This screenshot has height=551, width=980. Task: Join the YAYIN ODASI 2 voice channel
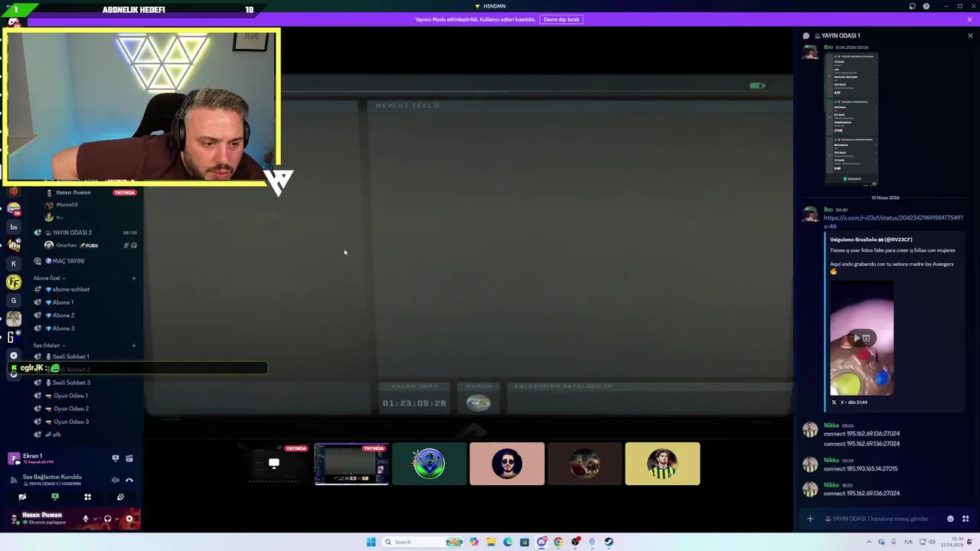click(x=84, y=233)
